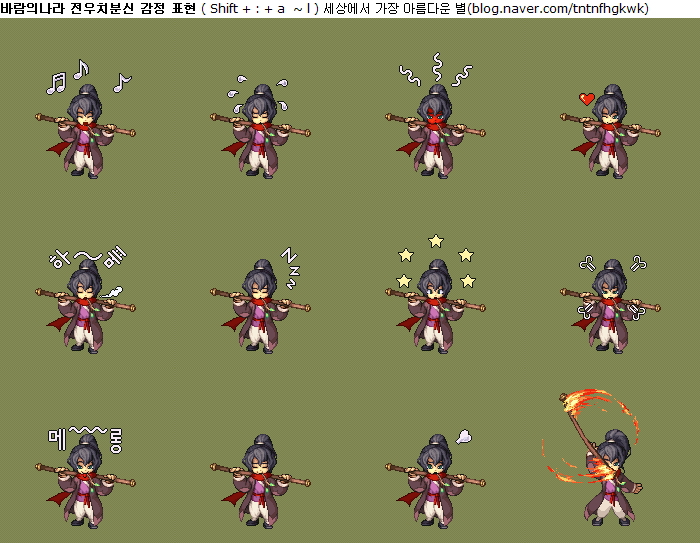This screenshot has width=700, height=543.
Task: Click the music notes emotion icon
Action: coord(87,77)
